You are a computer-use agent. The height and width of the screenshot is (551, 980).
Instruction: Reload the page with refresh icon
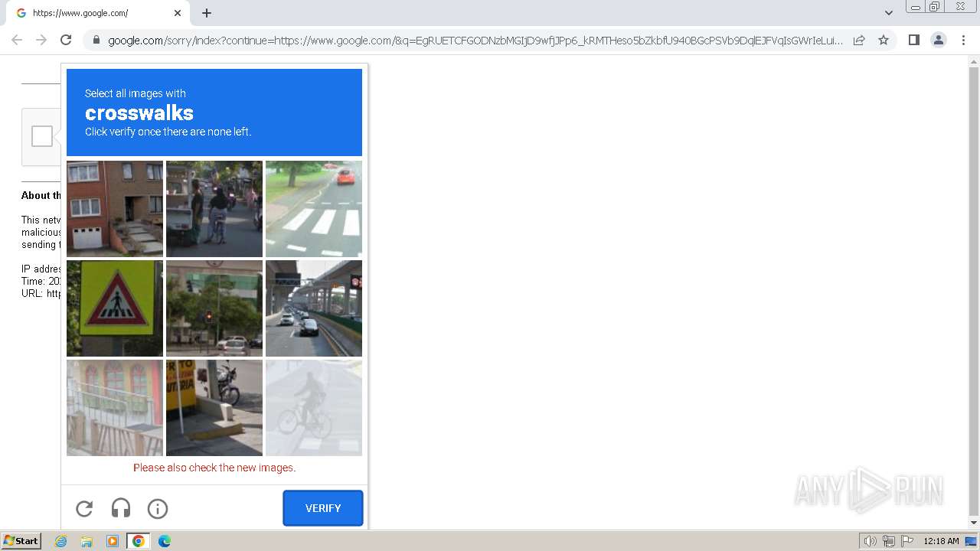pos(66,40)
